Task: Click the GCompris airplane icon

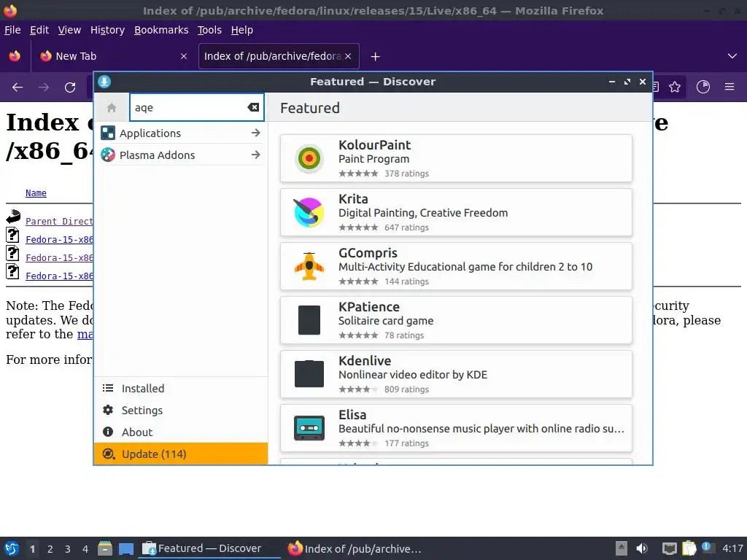Action: [x=309, y=266]
